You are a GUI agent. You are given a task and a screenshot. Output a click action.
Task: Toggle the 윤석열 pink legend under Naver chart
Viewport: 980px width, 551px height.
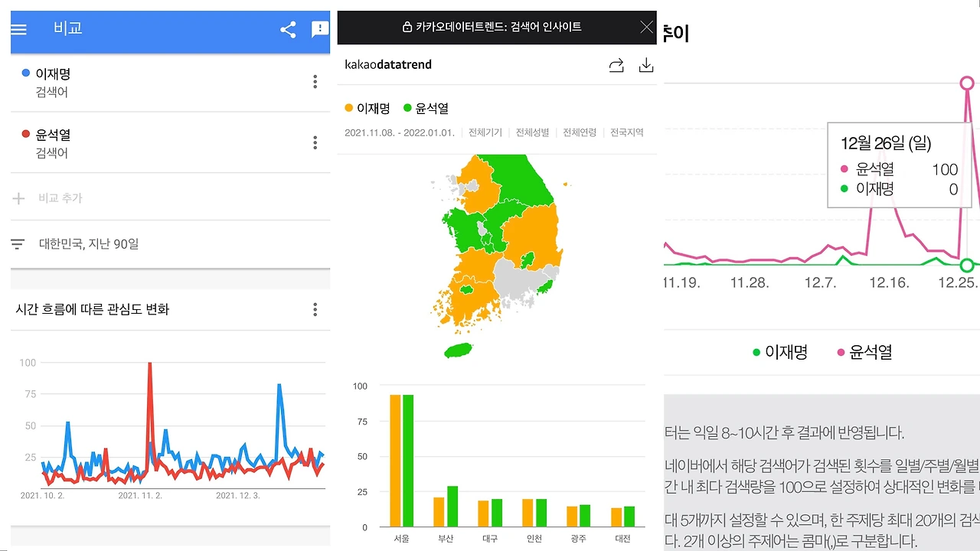pos(841,352)
